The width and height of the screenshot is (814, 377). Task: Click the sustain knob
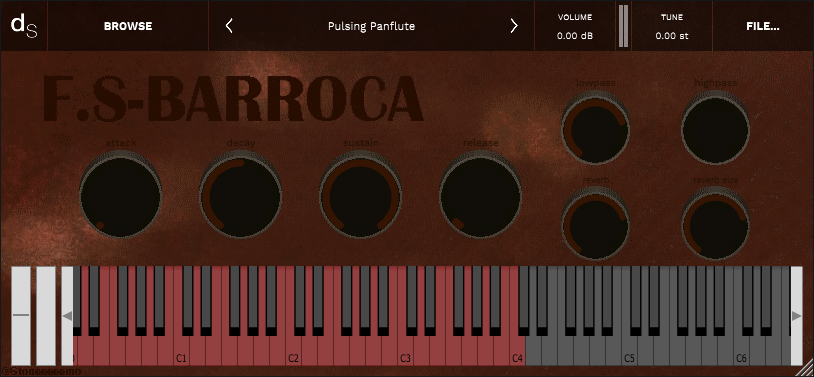point(360,195)
